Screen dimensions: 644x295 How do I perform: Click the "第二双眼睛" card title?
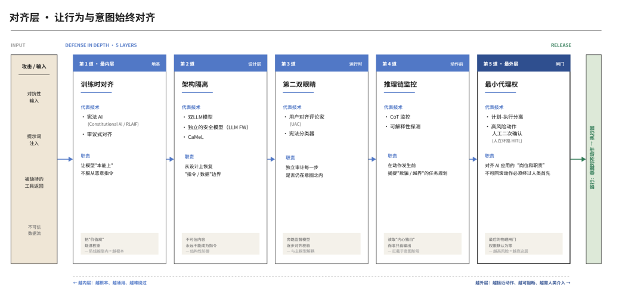point(299,85)
